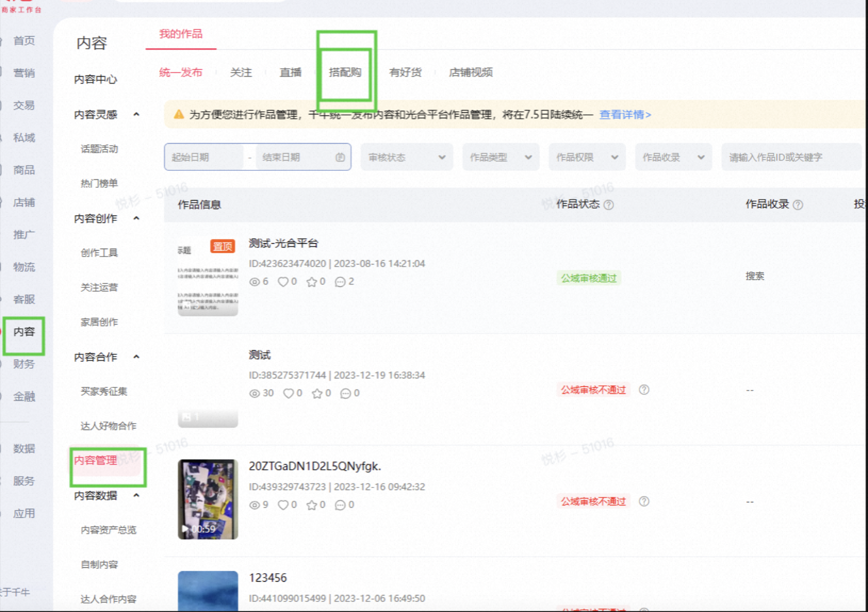Click help icon next to first 公域审核不通过
Viewport: 868px width, 612px height.
[x=644, y=390]
